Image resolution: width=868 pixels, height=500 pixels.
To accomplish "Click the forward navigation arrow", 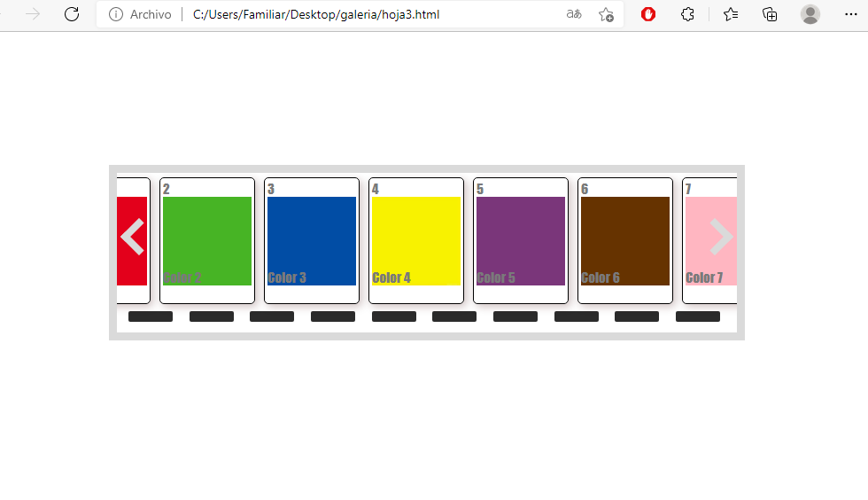I will pyautogui.click(x=33, y=14).
